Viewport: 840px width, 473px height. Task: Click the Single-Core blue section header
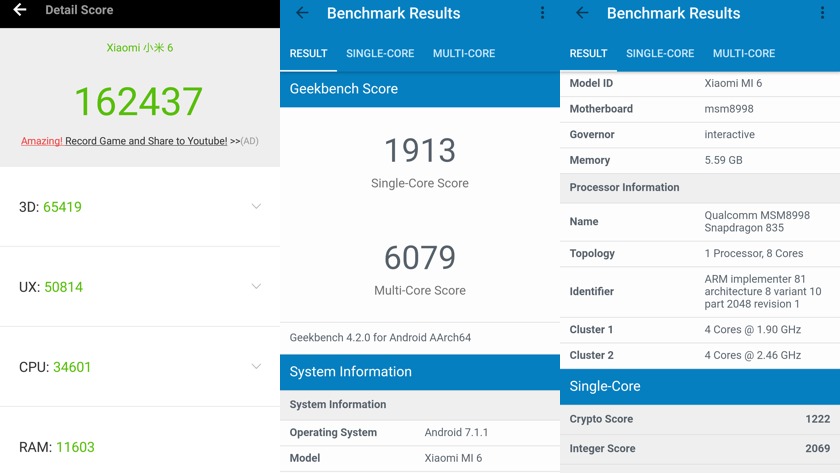(700, 387)
